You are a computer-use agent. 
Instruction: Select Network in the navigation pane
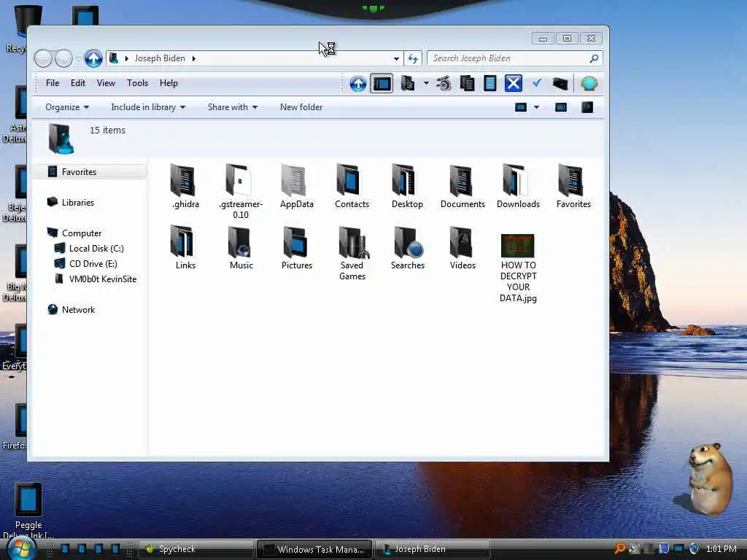78,309
